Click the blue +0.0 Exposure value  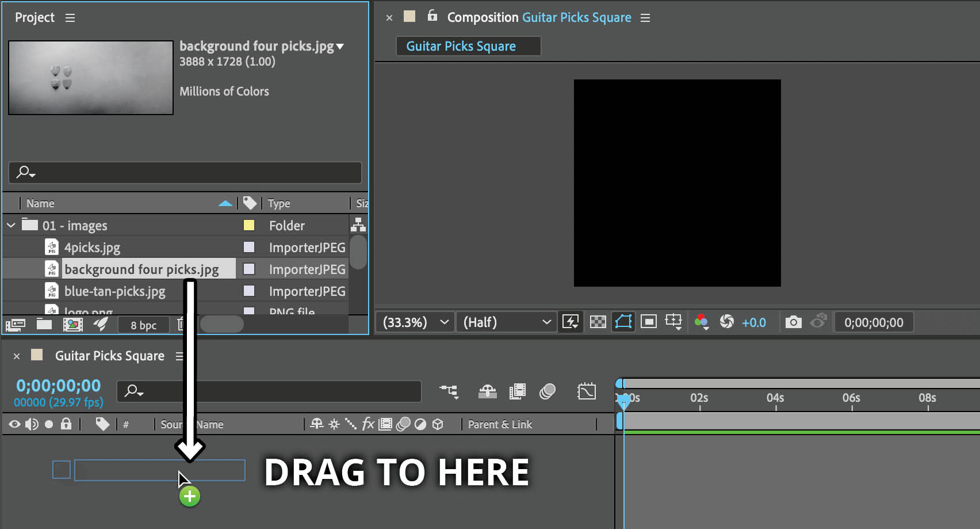tap(754, 322)
